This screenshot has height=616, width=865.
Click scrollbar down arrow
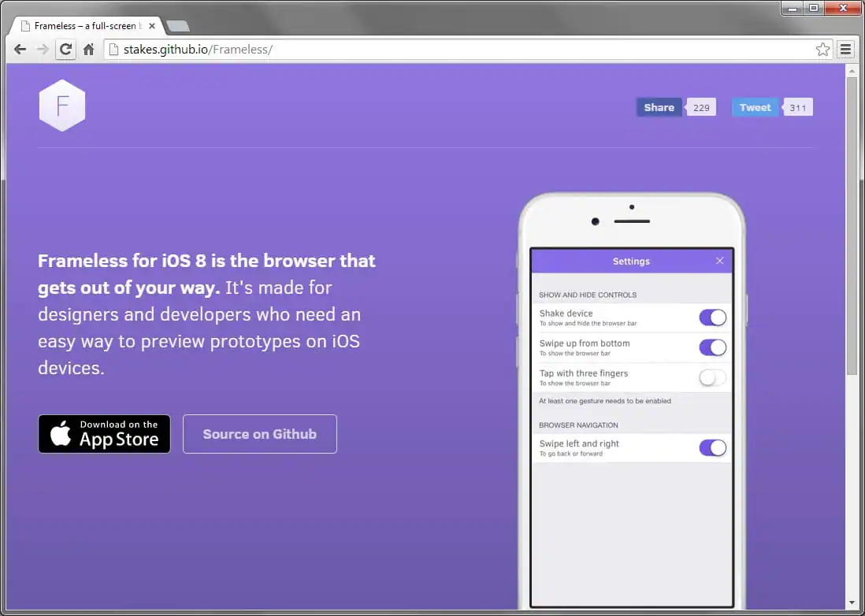coord(852,603)
